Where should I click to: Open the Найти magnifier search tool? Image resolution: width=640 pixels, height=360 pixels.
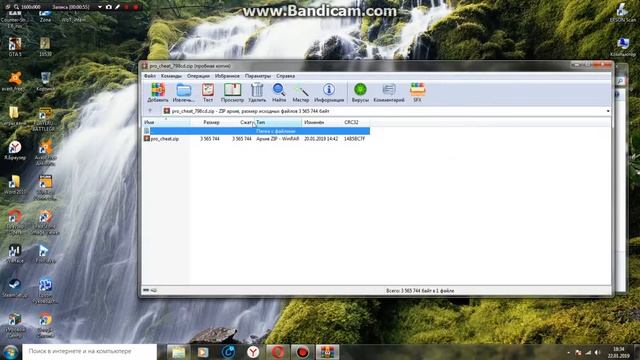click(x=279, y=92)
